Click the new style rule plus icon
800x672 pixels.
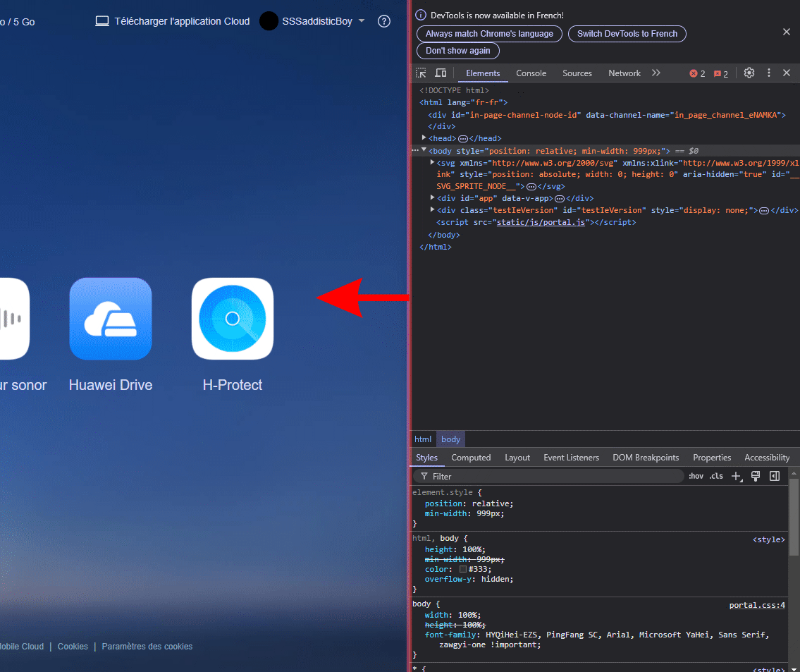point(737,477)
